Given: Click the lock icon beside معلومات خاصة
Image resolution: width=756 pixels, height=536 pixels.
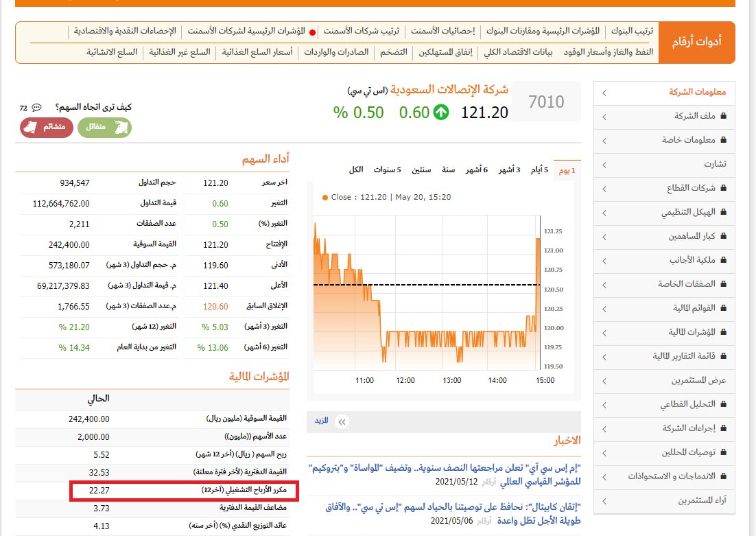Looking at the screenshot, I should (723, 140).
